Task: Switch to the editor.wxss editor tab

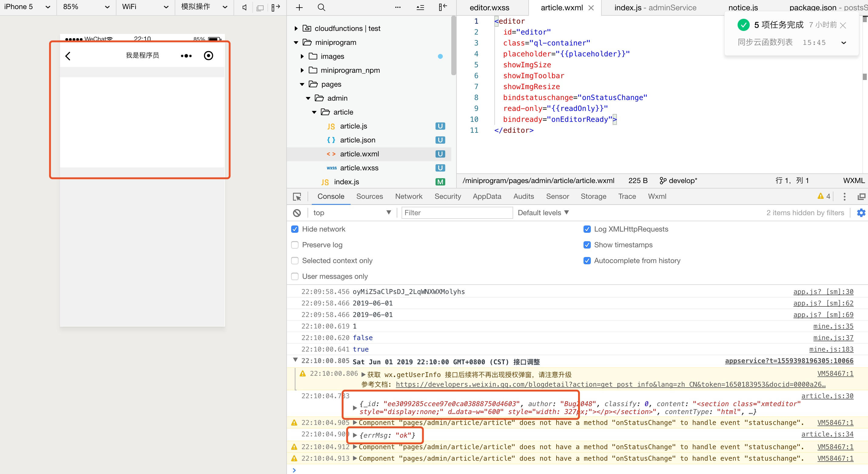Action: tap(490, 8)
